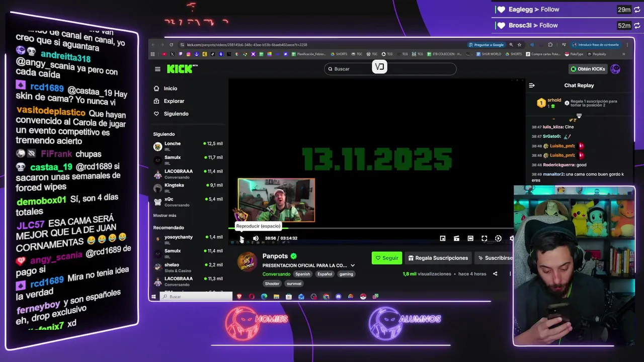The height and width of the screenshot is (362, 644).
Task: Collapse the Chat Replay panel icon
Action: [x=532, y=85]
